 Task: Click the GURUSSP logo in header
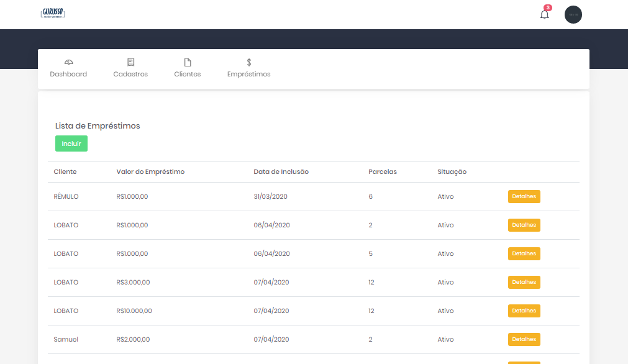pos(53,13)
